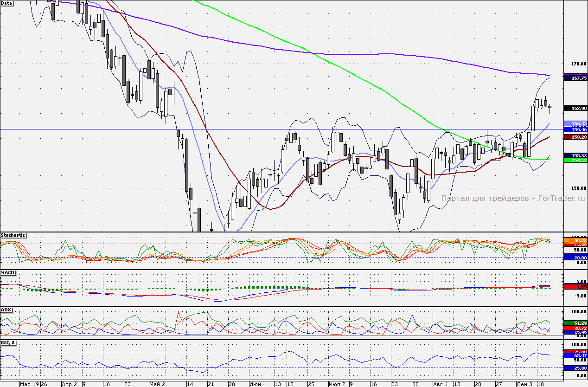This screenshot has height=387, width=588.
Task: Select the 160.43 light-blue price tag
Action: [575, 123]
